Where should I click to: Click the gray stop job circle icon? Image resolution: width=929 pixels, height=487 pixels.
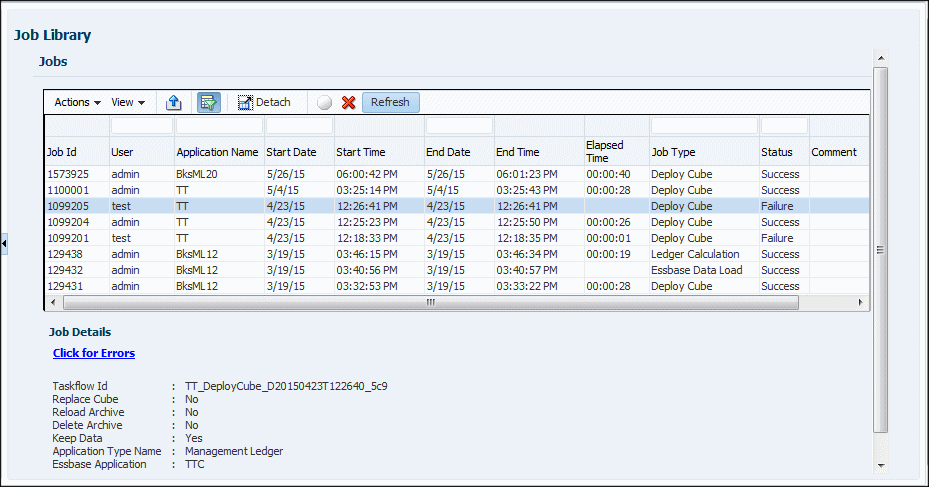(324, 102)
